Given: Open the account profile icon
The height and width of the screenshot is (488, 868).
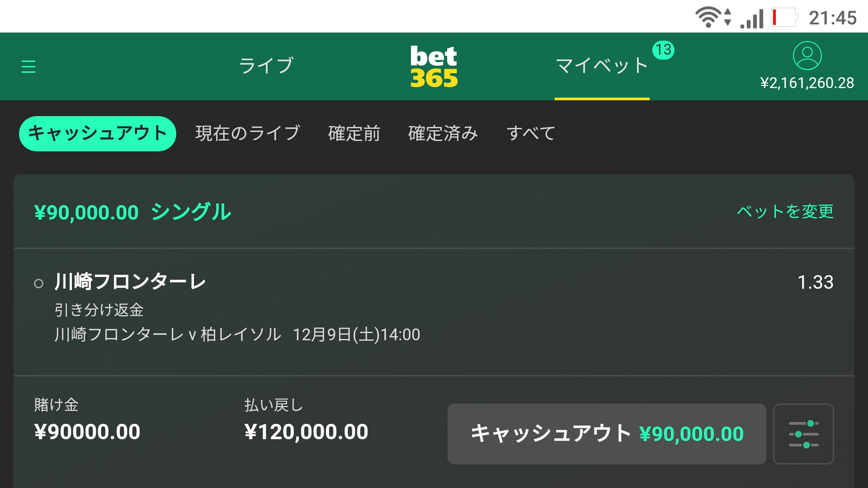Looking at the screenshot, I should [x=807, y=56].
